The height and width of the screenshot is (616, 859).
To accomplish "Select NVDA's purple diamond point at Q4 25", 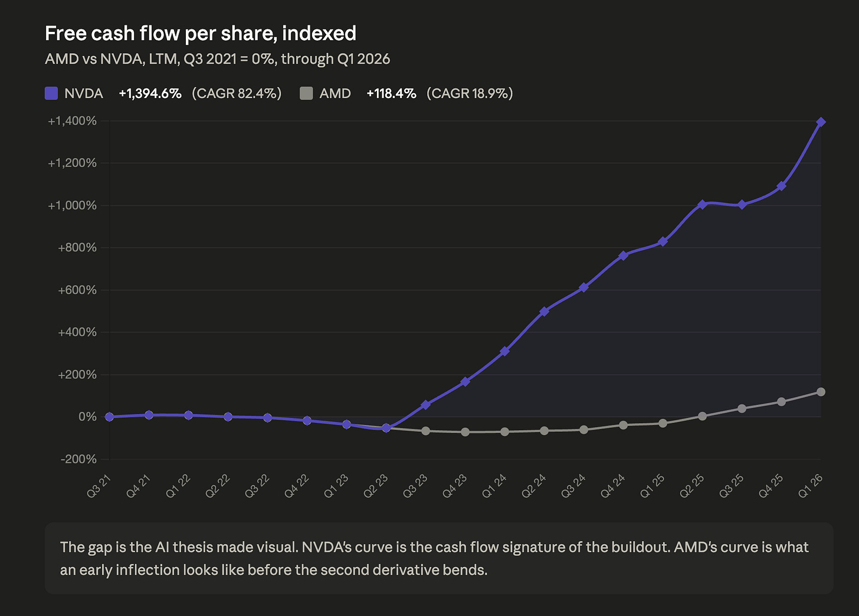I will tap(782, 186).
